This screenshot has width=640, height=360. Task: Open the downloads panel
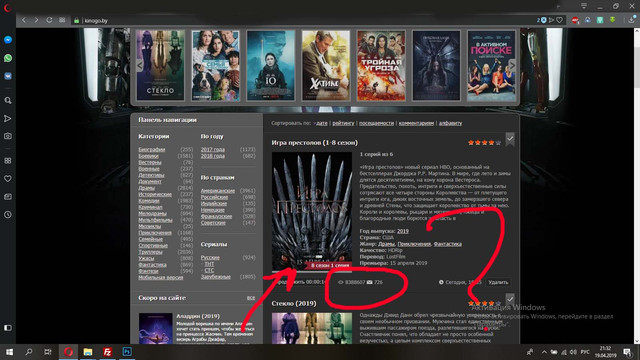coord(632,20)
